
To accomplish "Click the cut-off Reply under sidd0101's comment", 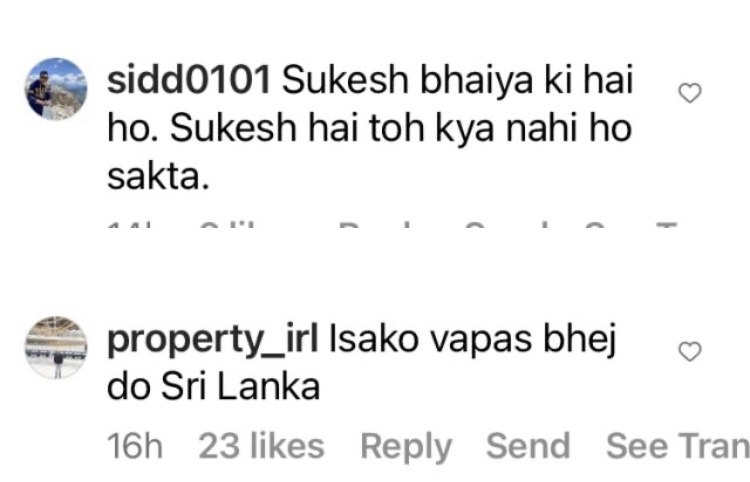I will tap(375, 225).
